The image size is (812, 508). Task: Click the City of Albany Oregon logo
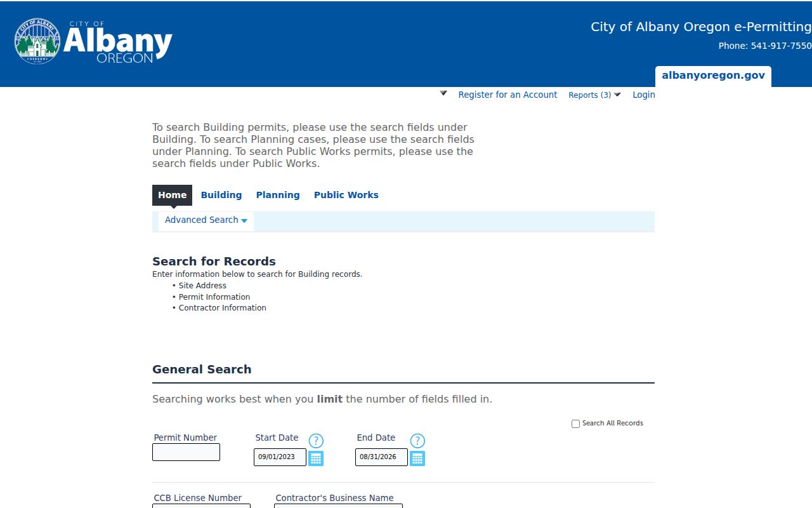tap(93, 41)
